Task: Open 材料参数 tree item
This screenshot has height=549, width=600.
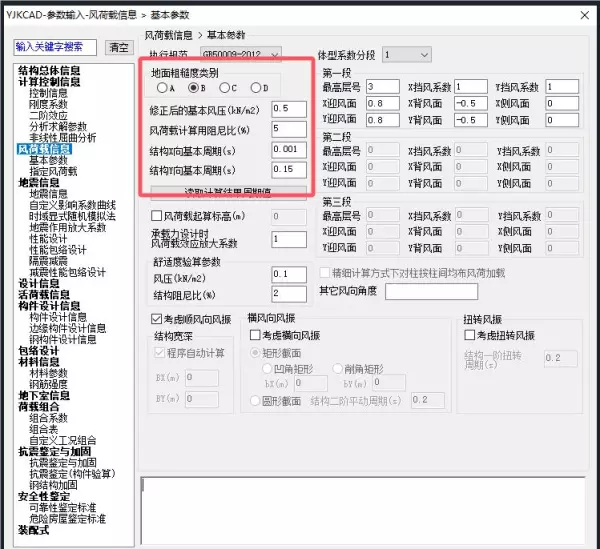Action: pos(48,373)
